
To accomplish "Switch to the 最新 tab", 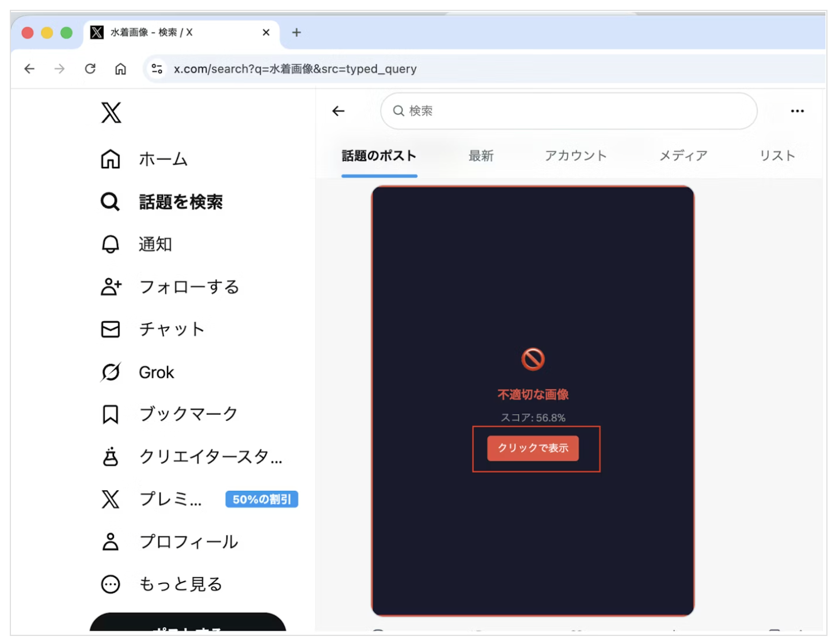I will pos(480,155).
